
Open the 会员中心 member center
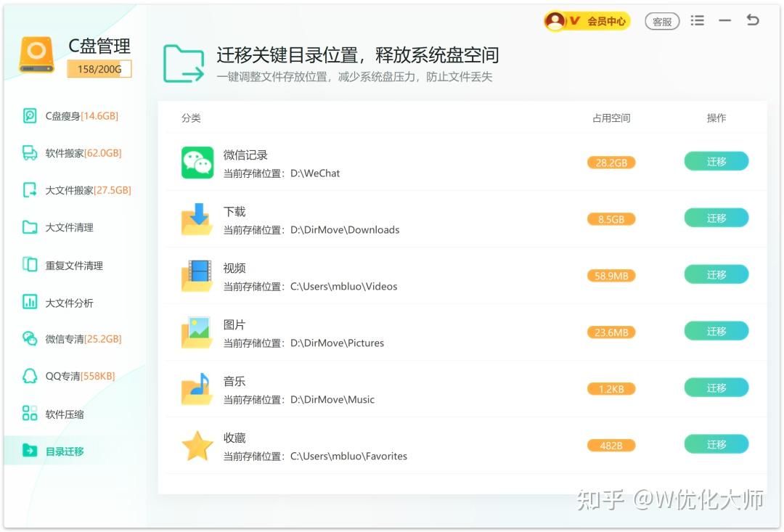click(x=603, y=21)
